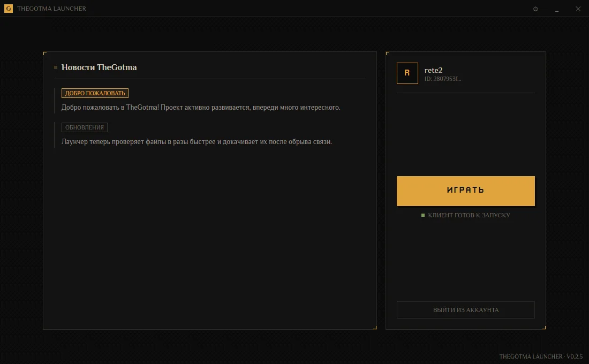Image resolution: width=589 pixels, height=364 pixels.
Task: Click the green client-ready status indicator
Action: click(x=423, y=215)
